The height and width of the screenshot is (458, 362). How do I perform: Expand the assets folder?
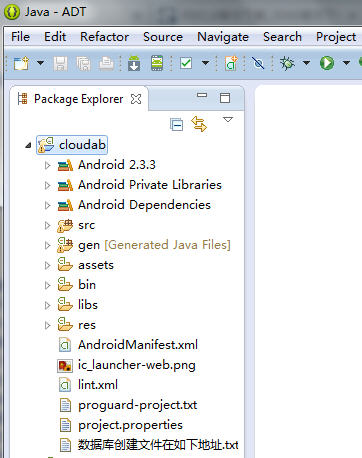coord(47,265)
